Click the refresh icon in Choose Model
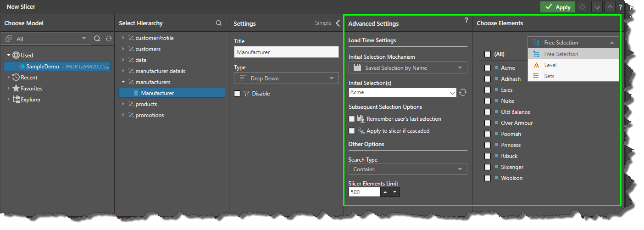The image size is (644, 230). [109, 39]
